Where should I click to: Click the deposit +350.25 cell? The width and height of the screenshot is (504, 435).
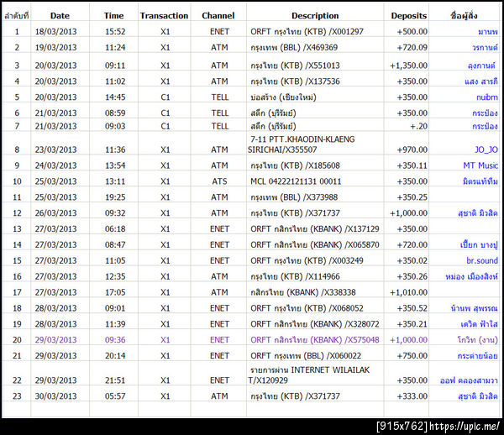tap(412, 197)
